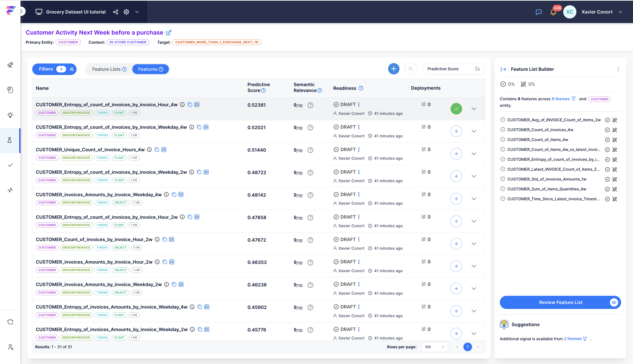Click Review Feature List button

click(560, 303)
